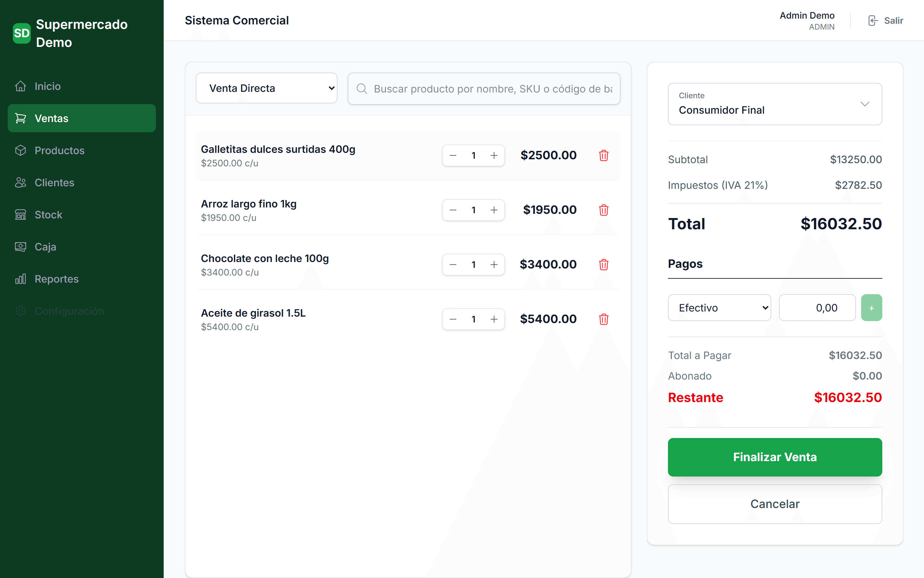Navigate to Stock in sidebar

[82, 215]
